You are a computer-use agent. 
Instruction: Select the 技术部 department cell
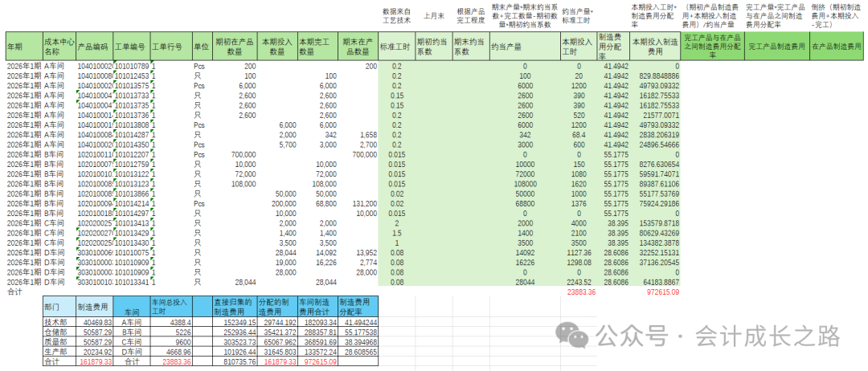tap(59, 320)
